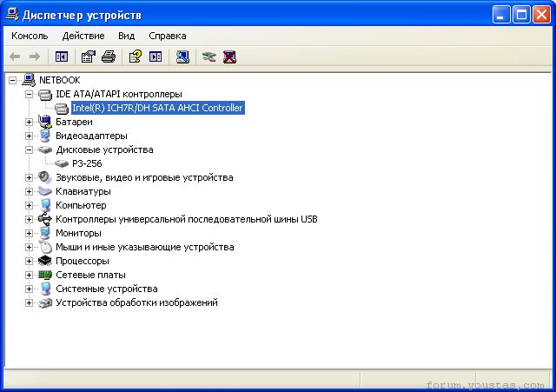Click the Forward arrow toolbar button
Viewport: 556px width, 392px height.
tap(35, 56)
